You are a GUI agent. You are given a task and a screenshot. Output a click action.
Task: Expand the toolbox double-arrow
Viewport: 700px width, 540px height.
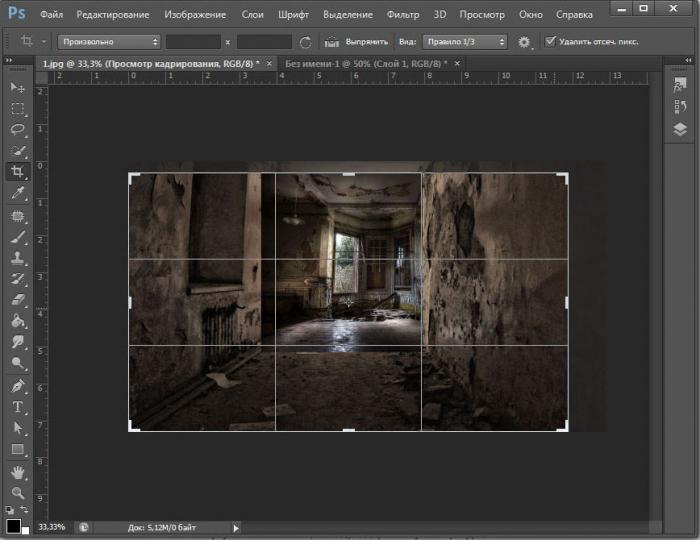(x=9, y=60)
